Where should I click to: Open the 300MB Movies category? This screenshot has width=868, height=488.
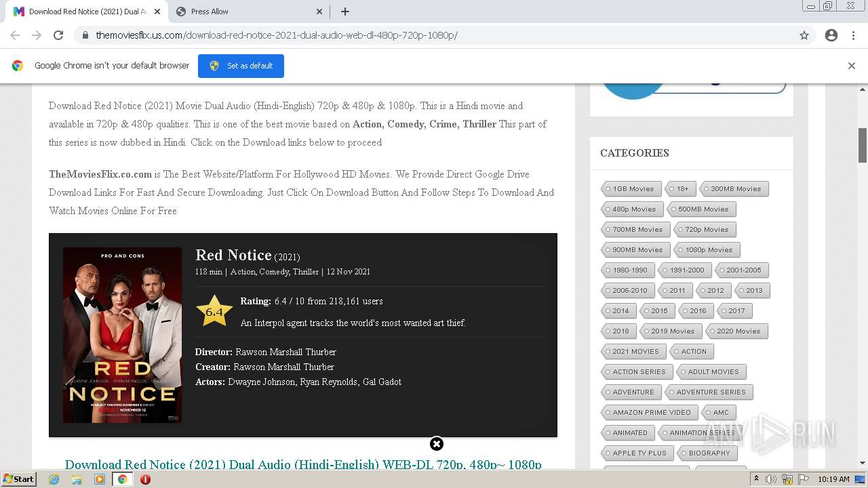[732, 189]
